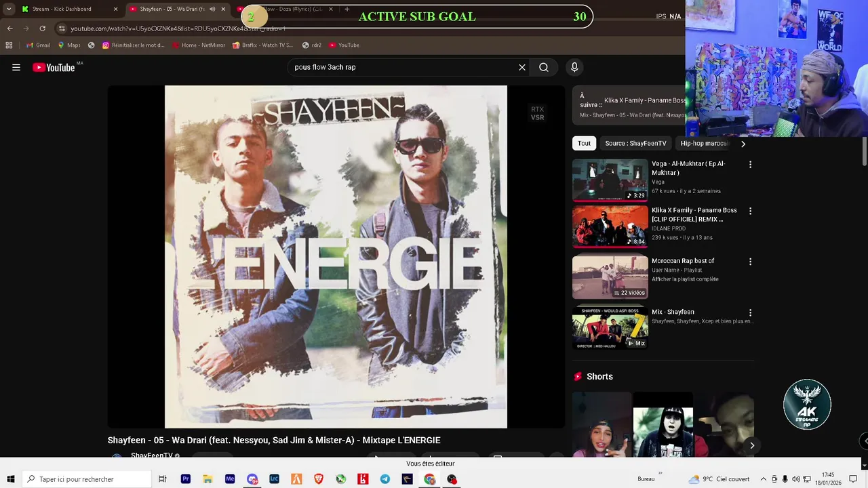Show next Shorts with the right arrow
Screen dimensions: 868x488
pos(751,445)
